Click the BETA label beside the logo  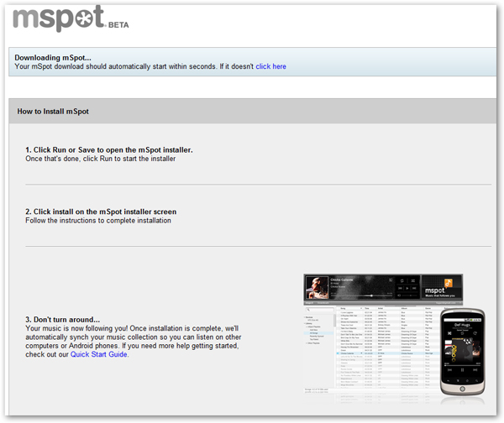click(x=118, y=25)
